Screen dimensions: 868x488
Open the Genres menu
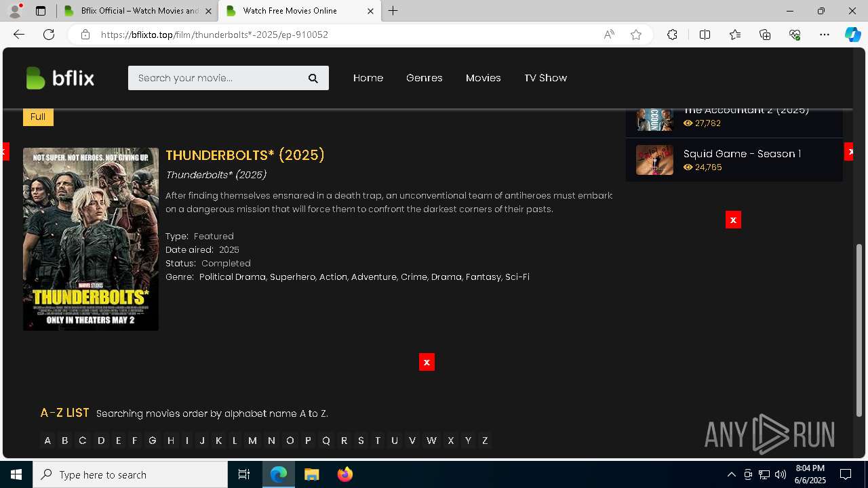pos(425,78)
